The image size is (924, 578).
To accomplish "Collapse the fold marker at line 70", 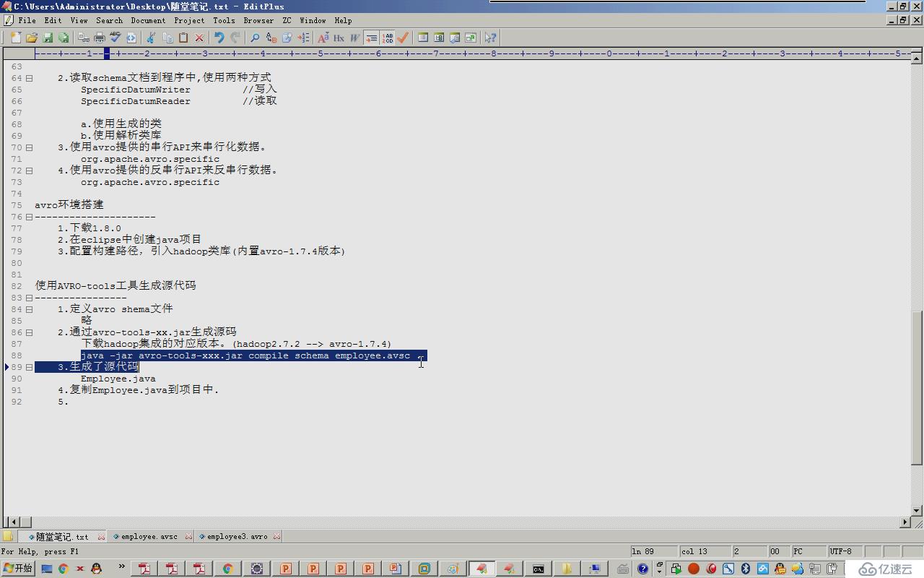I will [30, 147].
